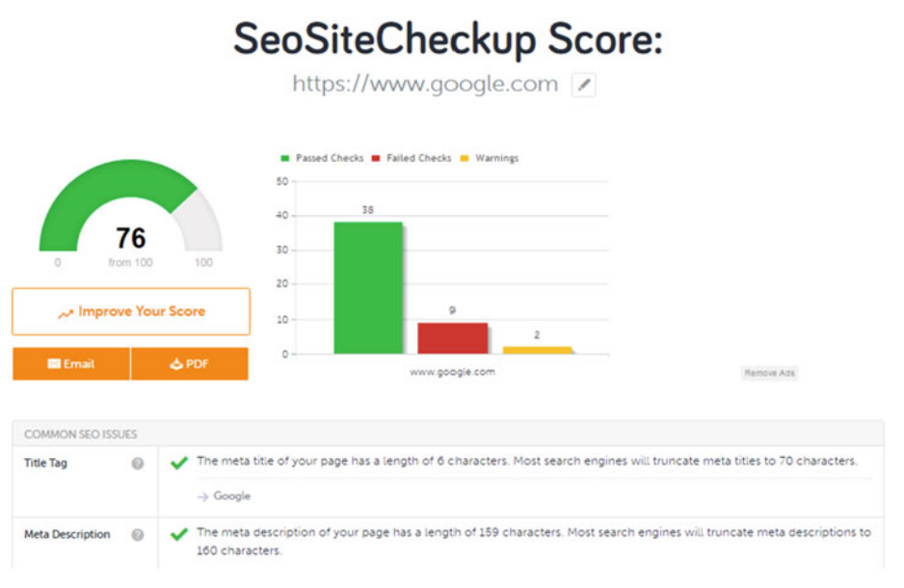This screenshot has width=904, height=588.
Task: Toggle the Warnings legend item
Action: coord(490,158)
